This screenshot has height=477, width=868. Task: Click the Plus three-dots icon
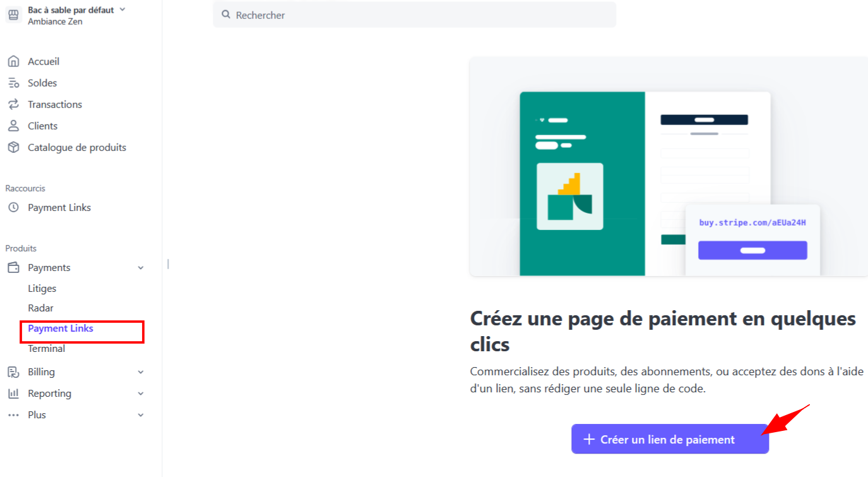point(13,415)
